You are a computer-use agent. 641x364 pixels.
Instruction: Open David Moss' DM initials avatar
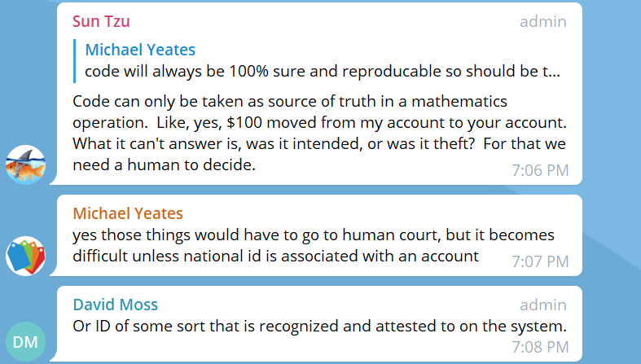coord(25,341)
